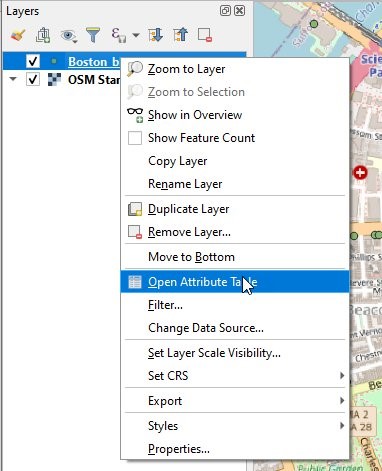The width and height of the screenshot is (382, 471).
Task: Open layer Properties...
Action: [235, 449]
